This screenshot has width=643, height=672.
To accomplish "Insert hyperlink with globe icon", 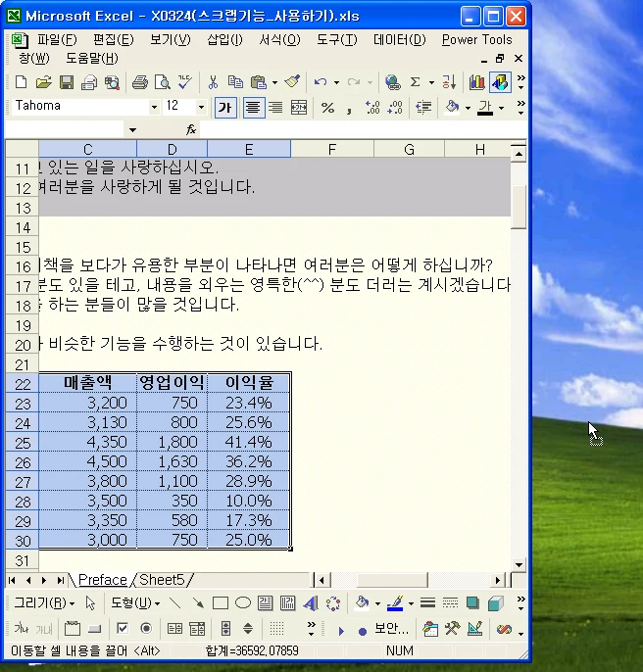I will pos(392,82).
